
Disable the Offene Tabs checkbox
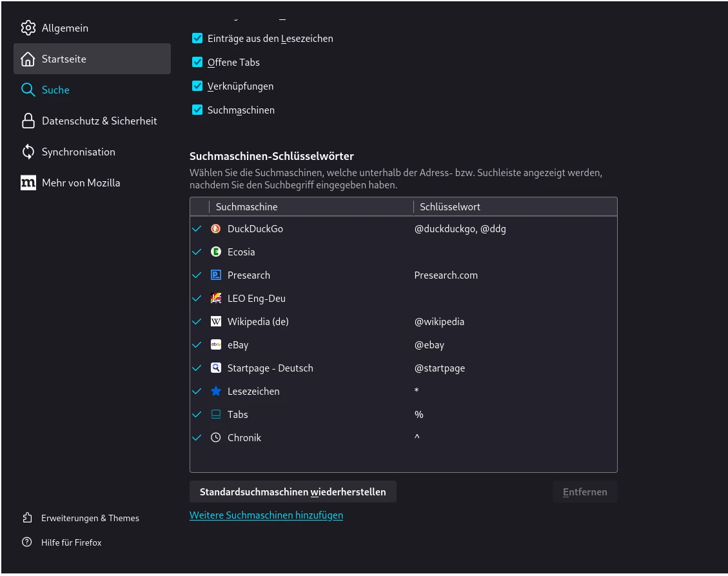(197, 63)
